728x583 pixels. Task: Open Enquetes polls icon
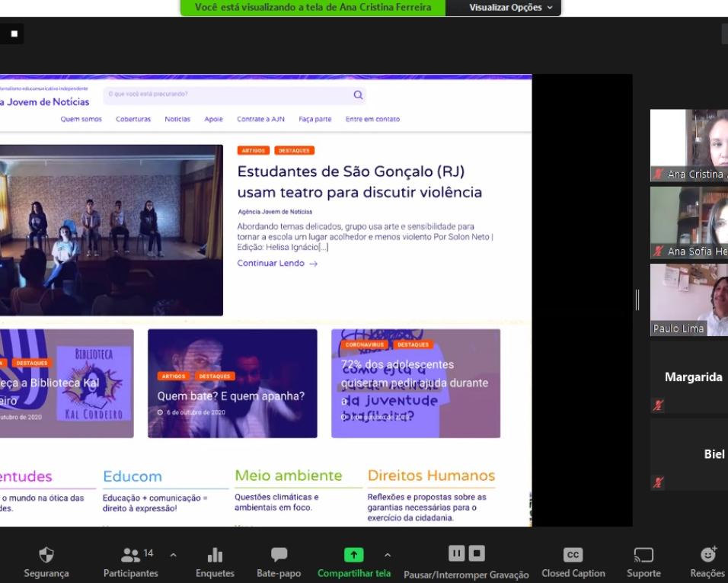[x=215, y=555]
